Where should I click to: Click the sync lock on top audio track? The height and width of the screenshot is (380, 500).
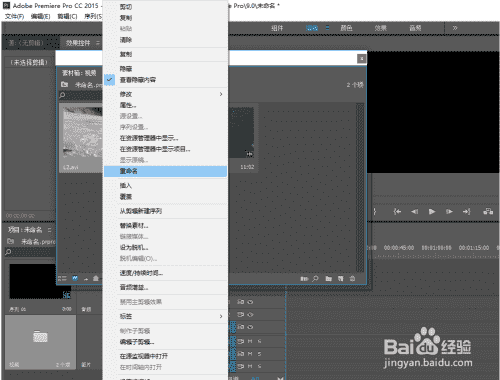coord(241,341)
